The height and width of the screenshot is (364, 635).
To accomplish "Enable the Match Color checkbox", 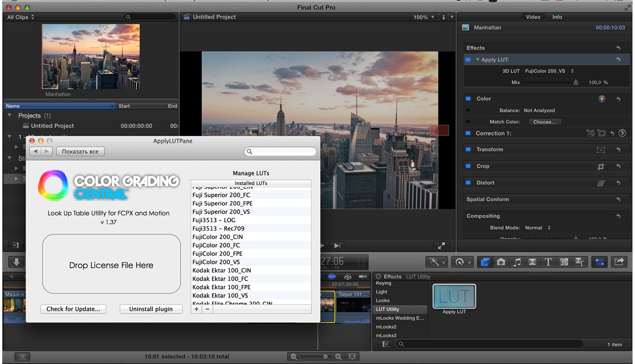I will [x=468, y=122].
